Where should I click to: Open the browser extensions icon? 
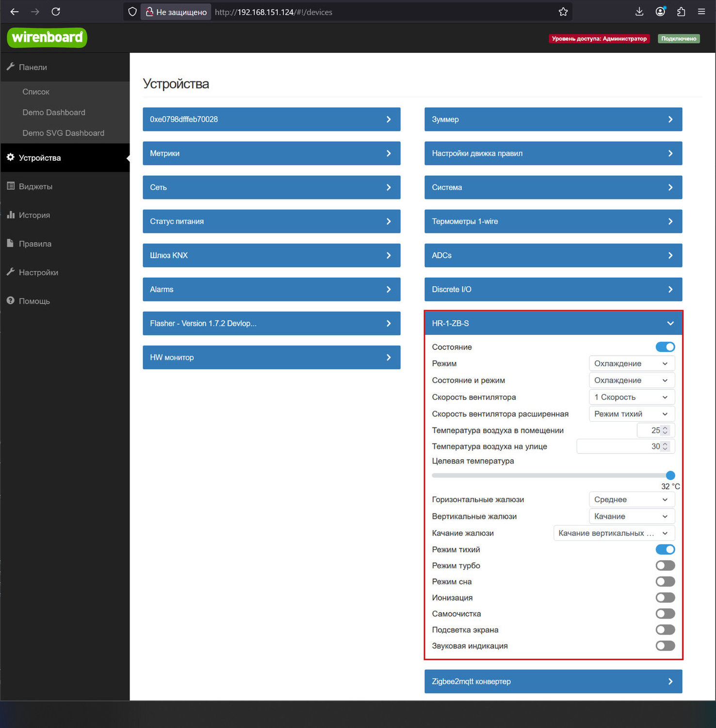click(x=681, y=12)
